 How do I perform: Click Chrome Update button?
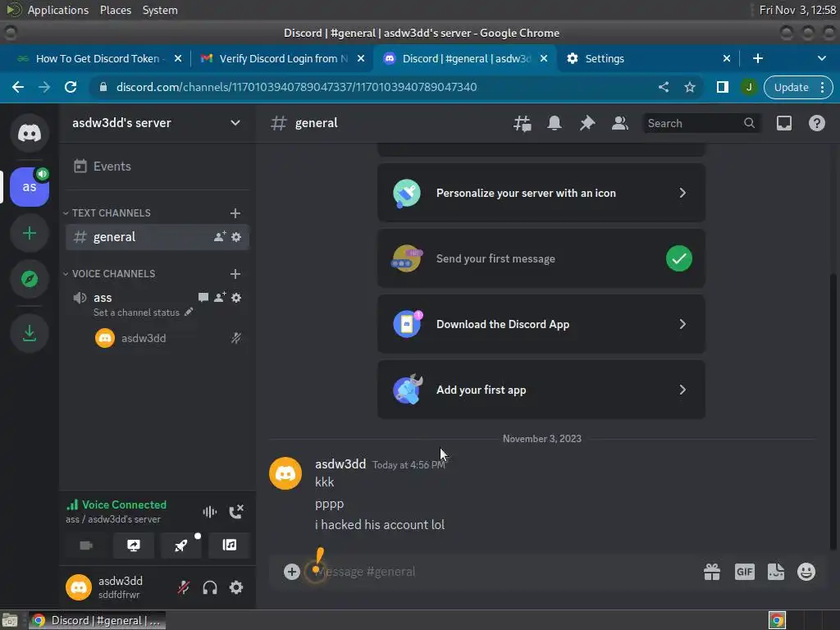click(x=792, y=87)
